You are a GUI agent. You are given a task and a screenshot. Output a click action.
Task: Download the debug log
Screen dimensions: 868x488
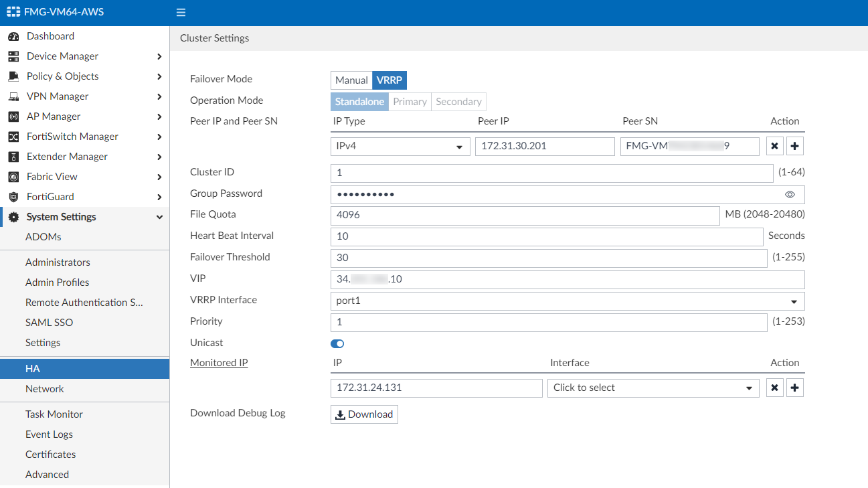point(363,414)
